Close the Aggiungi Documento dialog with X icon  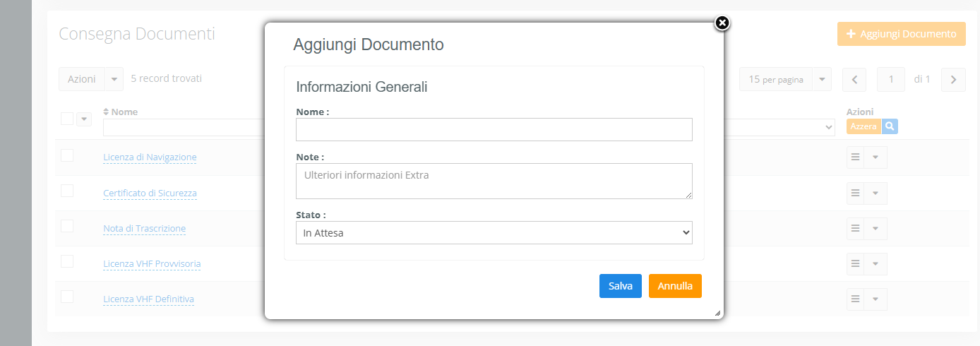coord(722,23)
